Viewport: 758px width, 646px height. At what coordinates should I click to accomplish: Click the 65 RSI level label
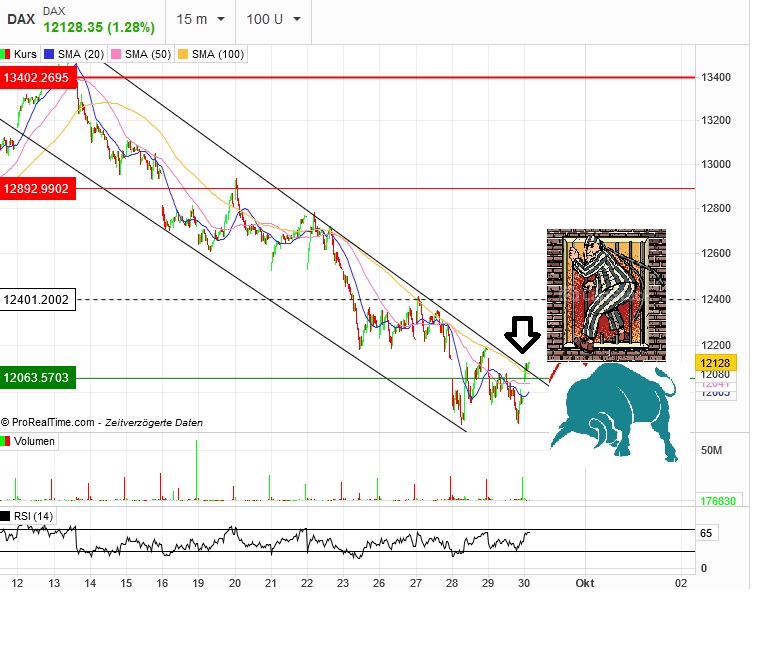706,533
